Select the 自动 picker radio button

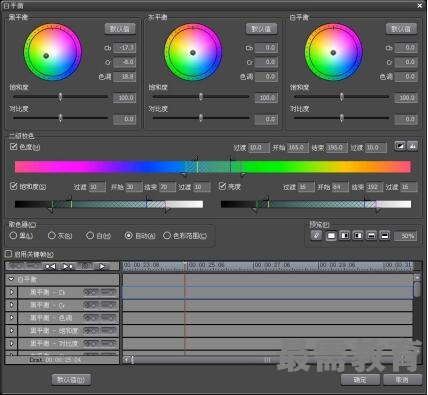[128, 235]
